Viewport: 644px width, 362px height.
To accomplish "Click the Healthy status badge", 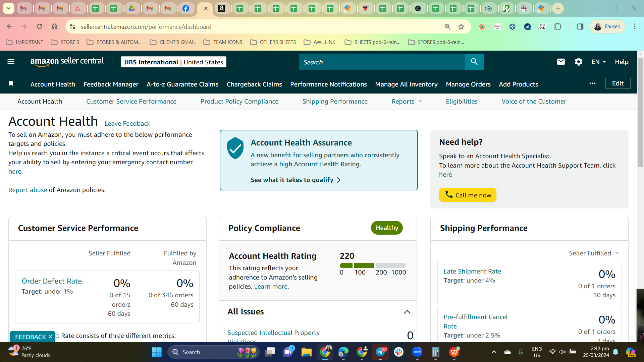I will click(x=387, y=228).
